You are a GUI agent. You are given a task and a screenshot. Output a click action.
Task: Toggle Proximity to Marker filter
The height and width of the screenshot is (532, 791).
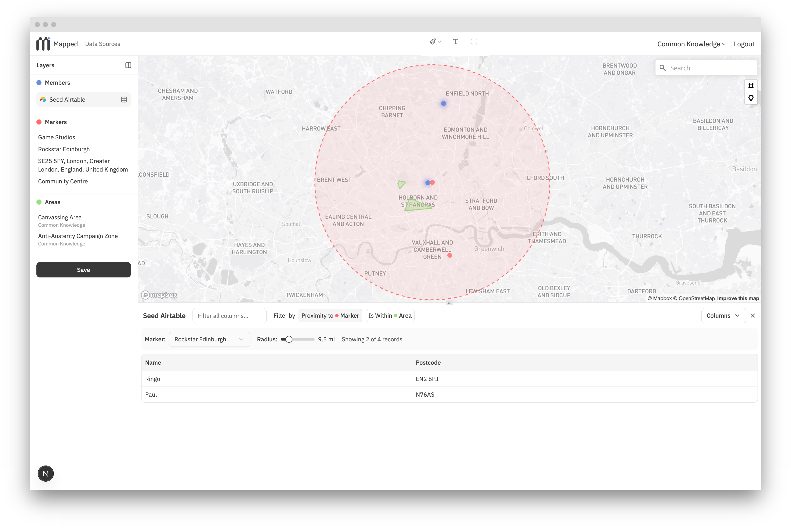point(330,316)
